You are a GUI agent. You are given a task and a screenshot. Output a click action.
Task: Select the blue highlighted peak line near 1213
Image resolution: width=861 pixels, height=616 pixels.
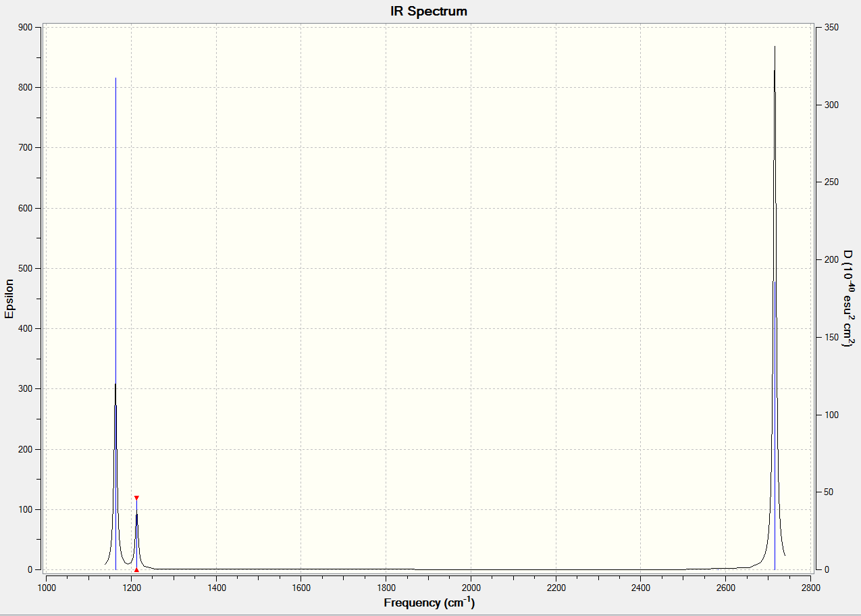point(136,534)
